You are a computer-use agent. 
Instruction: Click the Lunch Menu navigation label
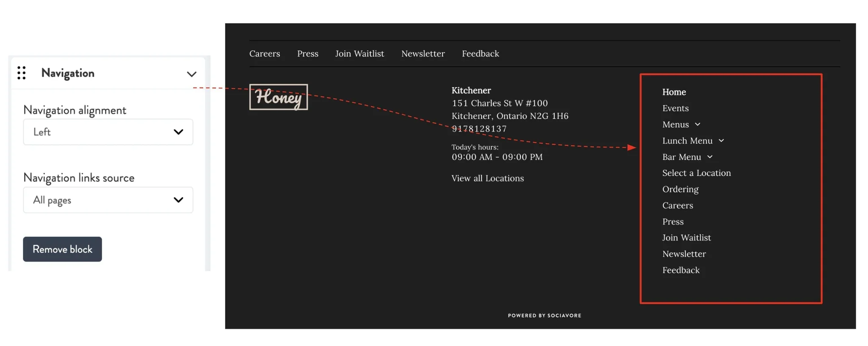(x=687, y=140)
